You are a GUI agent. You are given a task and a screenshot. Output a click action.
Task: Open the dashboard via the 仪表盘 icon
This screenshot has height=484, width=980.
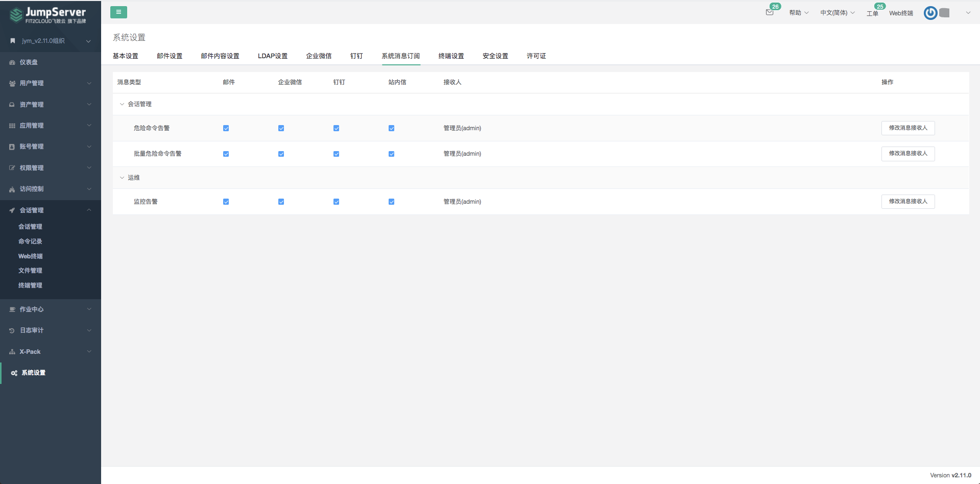click(11, 62)
